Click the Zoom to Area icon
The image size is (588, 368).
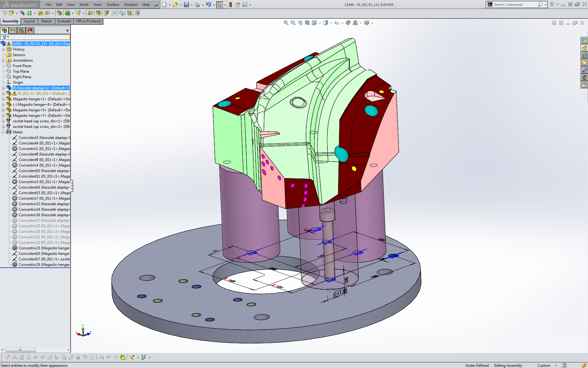tap(293, 23)
